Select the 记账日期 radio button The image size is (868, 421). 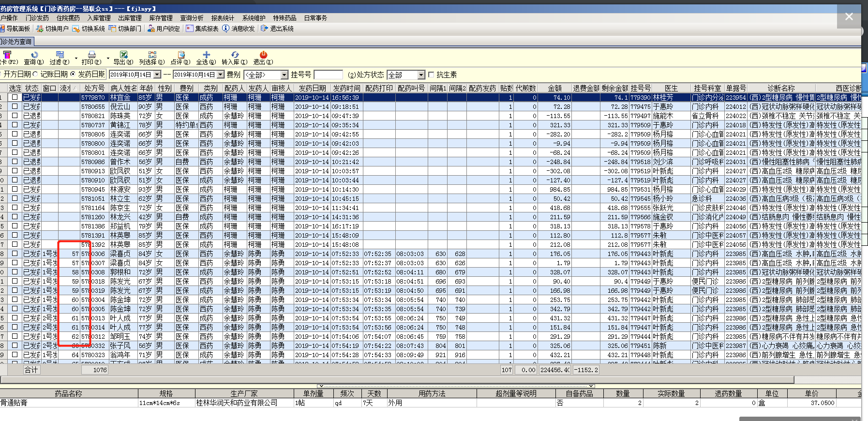pyautogui.click(x=35, y=74)
